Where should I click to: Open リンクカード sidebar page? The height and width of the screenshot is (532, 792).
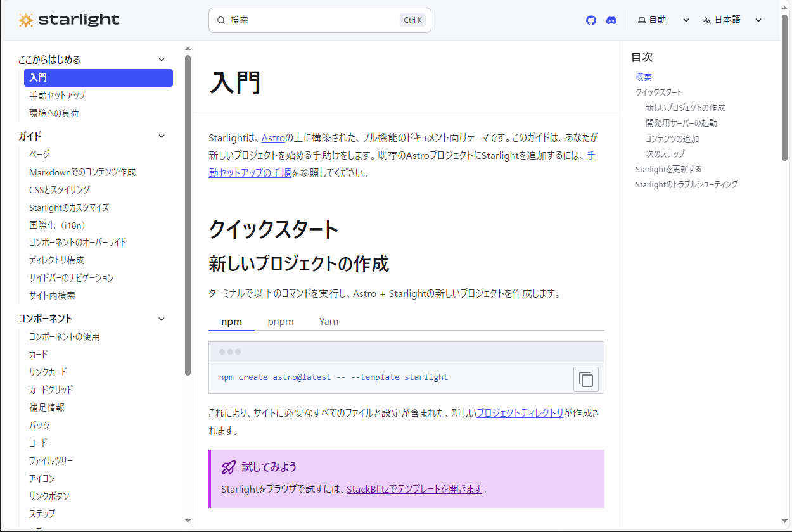48,372
